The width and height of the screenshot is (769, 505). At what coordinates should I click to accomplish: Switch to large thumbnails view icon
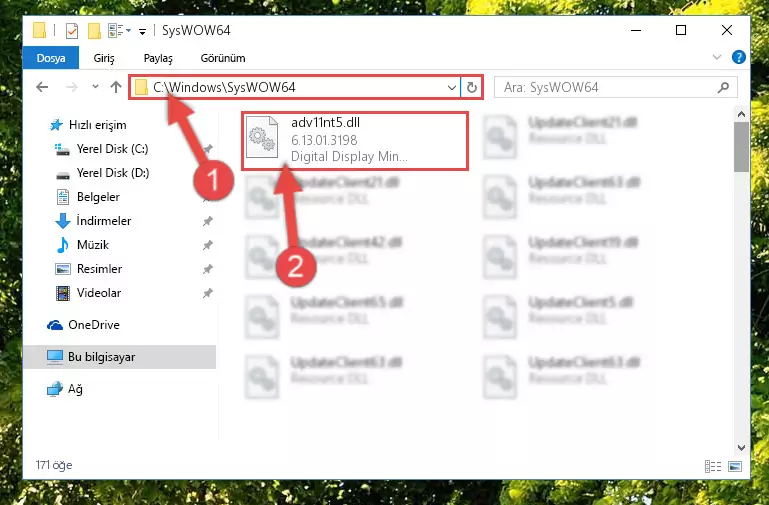(x=735, y=466)
